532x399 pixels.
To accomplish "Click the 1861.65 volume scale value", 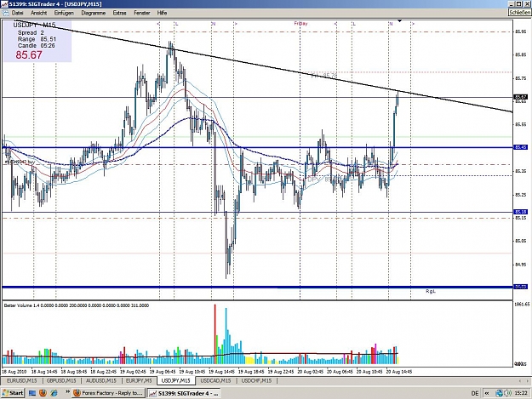I will [522, 305].
